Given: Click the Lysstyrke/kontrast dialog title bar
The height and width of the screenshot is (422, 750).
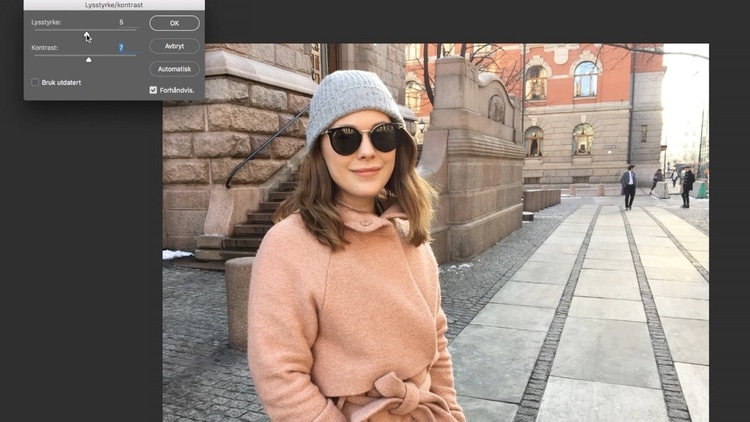Looking at the screenshot, I should (113, 5).
